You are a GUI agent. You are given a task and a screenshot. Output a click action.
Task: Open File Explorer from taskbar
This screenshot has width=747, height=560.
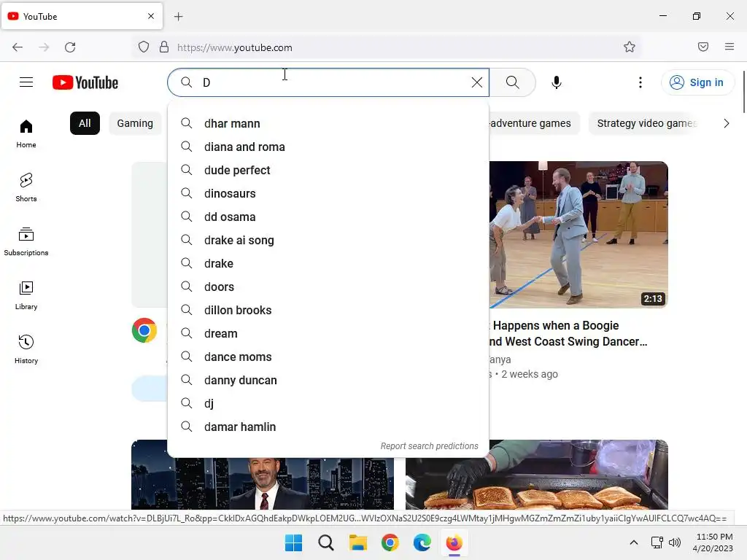pos(357,542)
